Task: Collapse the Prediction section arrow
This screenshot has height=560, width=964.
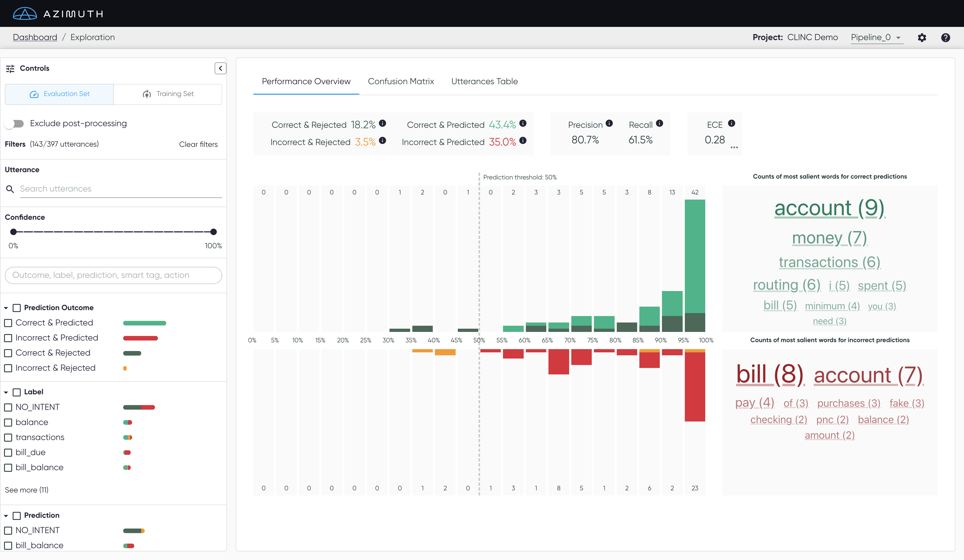Action: (6, 516)
